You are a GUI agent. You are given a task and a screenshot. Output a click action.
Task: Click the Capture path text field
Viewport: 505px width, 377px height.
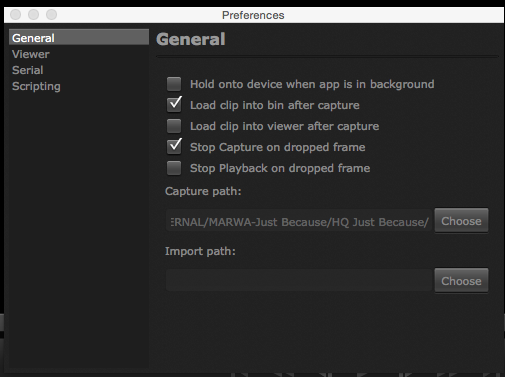[299, 221]
